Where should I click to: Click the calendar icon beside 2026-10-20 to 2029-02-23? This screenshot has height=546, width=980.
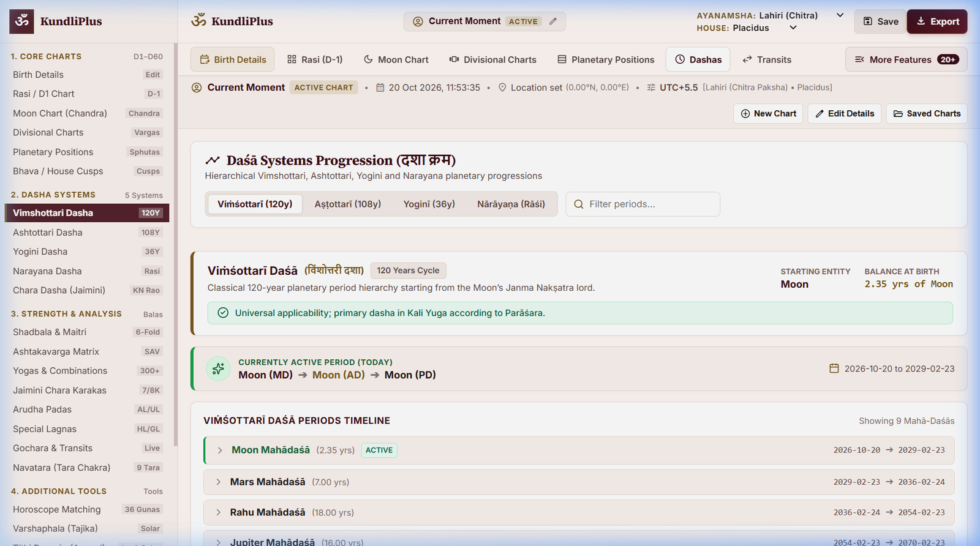coord(834,368)
